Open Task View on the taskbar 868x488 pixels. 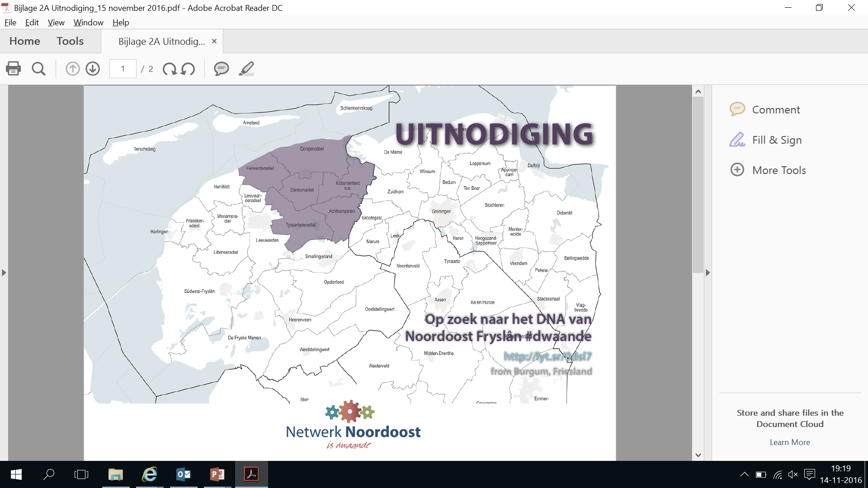[x=81, y=474]
